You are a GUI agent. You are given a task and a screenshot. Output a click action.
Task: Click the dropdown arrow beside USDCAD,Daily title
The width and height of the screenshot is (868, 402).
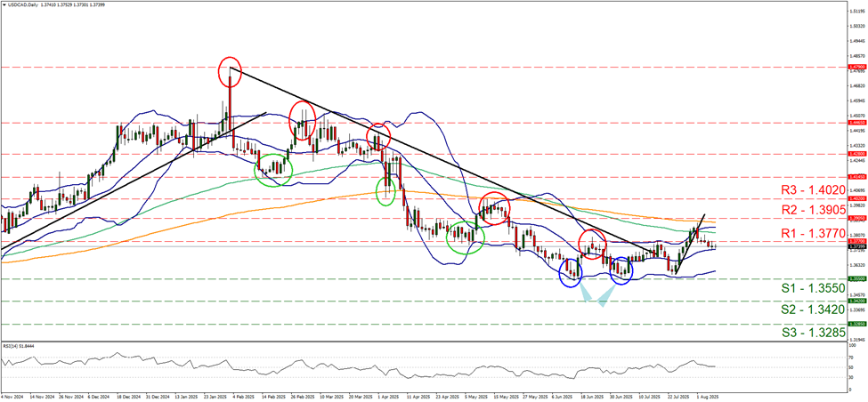[4, 6]
